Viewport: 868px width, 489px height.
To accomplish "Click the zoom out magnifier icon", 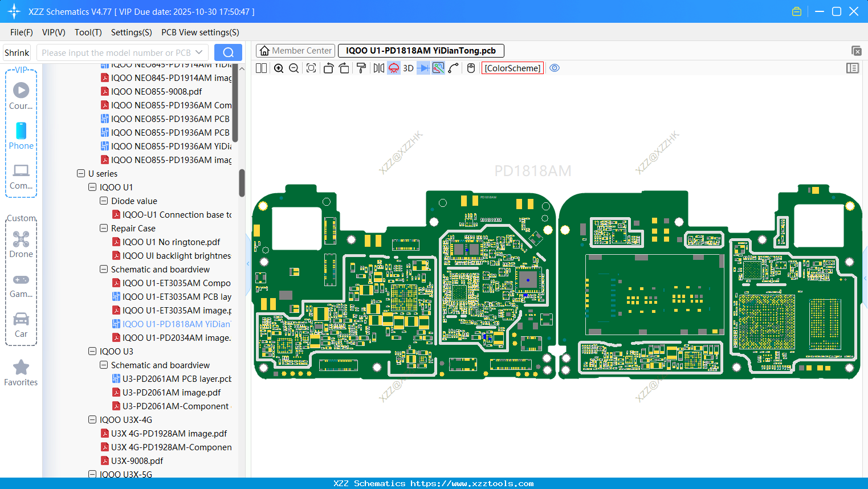I will click(294, 68).
